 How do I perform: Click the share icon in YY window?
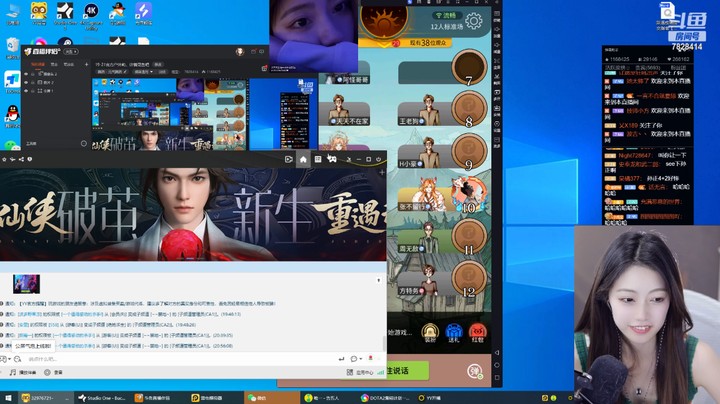[x=21, y=159]
